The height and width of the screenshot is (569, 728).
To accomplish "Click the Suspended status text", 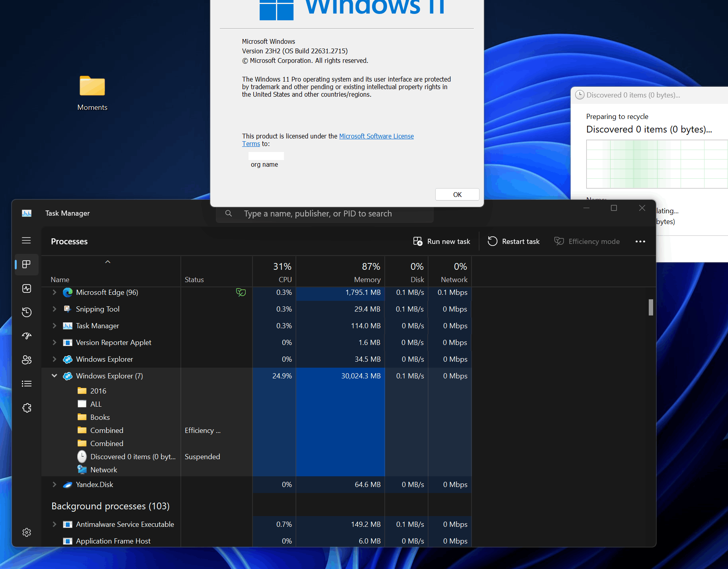I will pos(202,457).
